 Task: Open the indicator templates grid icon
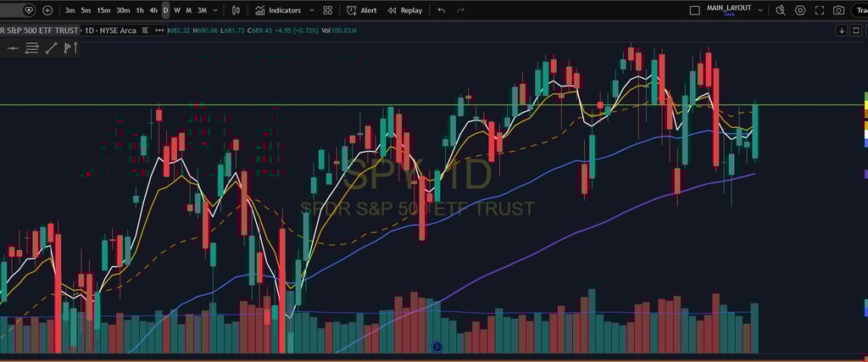coord(328,10)
